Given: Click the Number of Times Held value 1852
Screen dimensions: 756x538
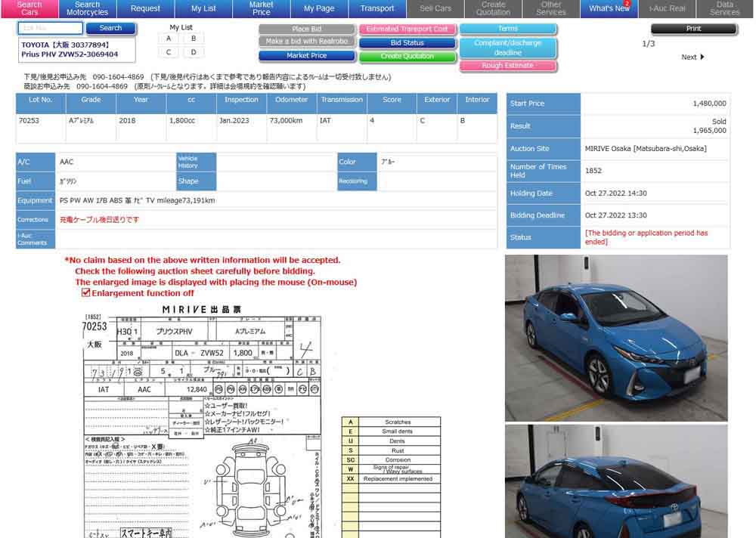Looking at the screenshot, I should point(593,171).
